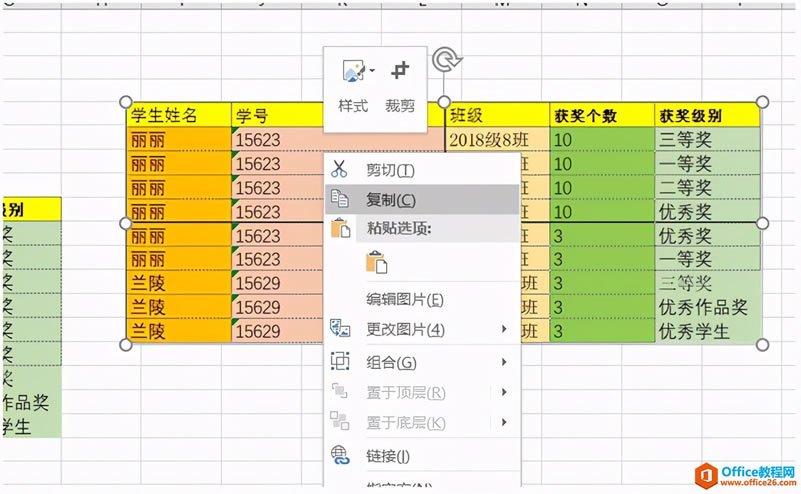
Task: Expand the 更改图片 submenu arrow
Action: click(504, 329)
